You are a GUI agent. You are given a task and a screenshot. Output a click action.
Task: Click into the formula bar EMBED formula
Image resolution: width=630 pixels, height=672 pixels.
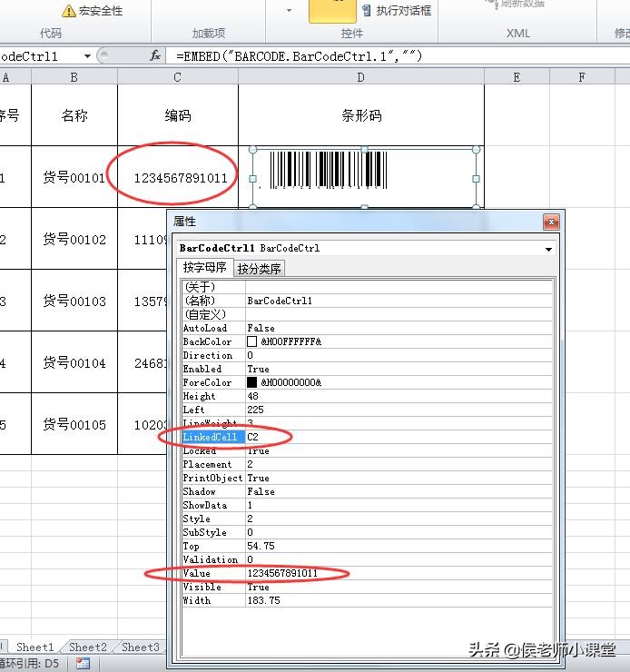pos(299,56)
